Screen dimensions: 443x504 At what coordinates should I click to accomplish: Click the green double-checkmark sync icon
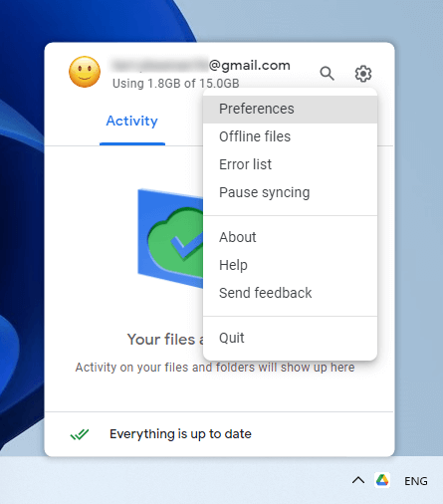(80, 434)
